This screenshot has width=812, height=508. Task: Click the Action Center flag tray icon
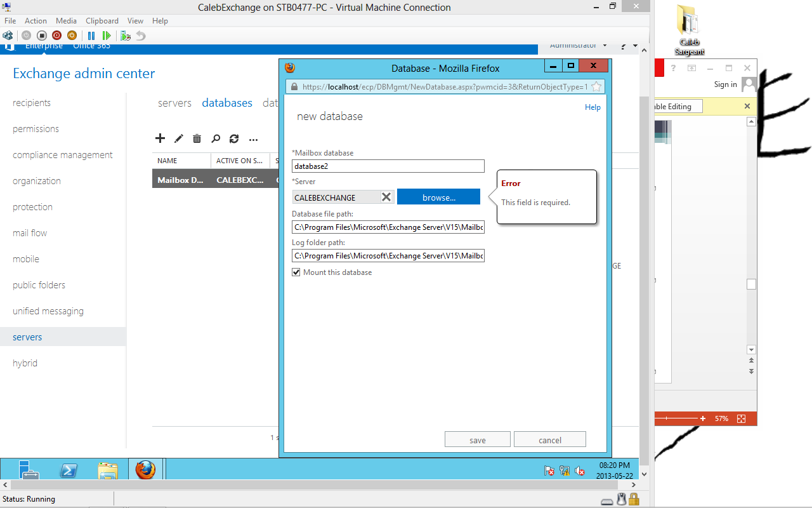549,471
